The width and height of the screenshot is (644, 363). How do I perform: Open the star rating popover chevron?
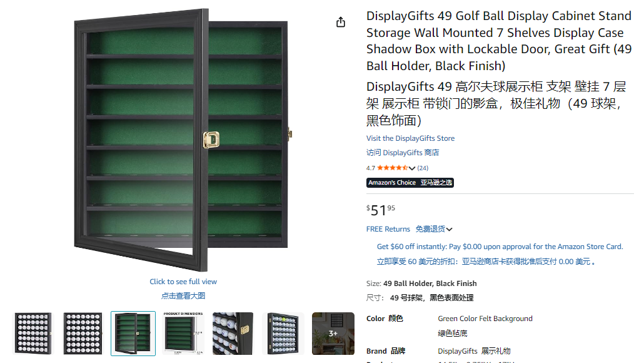coord(412,168)
